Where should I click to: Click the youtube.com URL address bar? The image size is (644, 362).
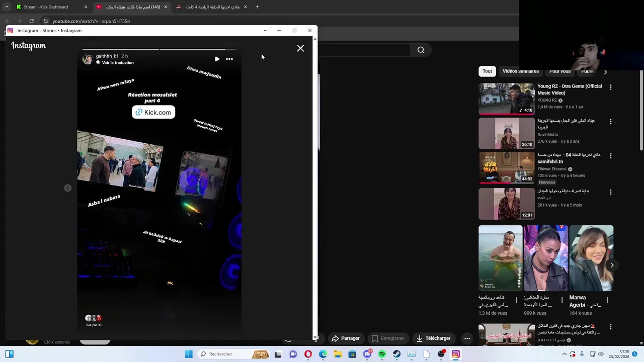91,21
